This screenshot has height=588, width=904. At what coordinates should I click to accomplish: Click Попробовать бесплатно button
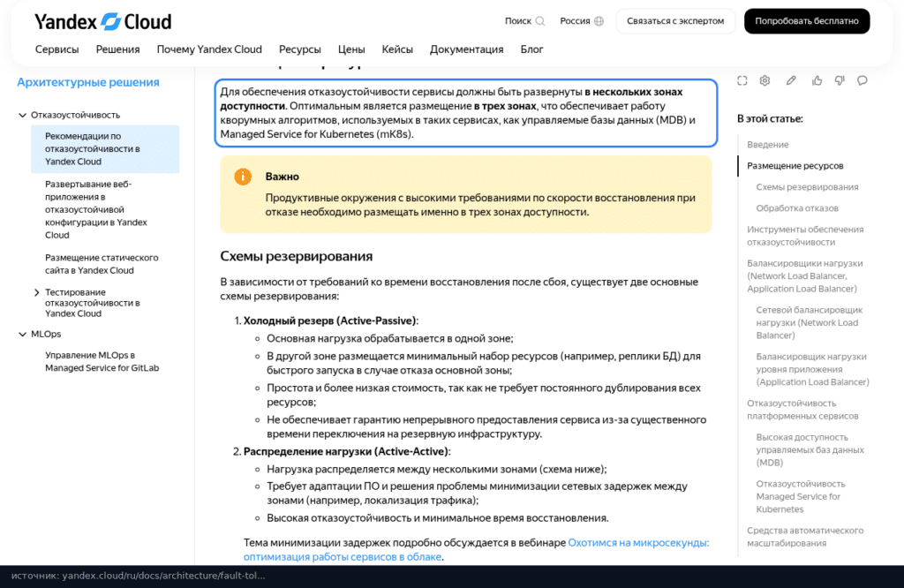point(807,21)
